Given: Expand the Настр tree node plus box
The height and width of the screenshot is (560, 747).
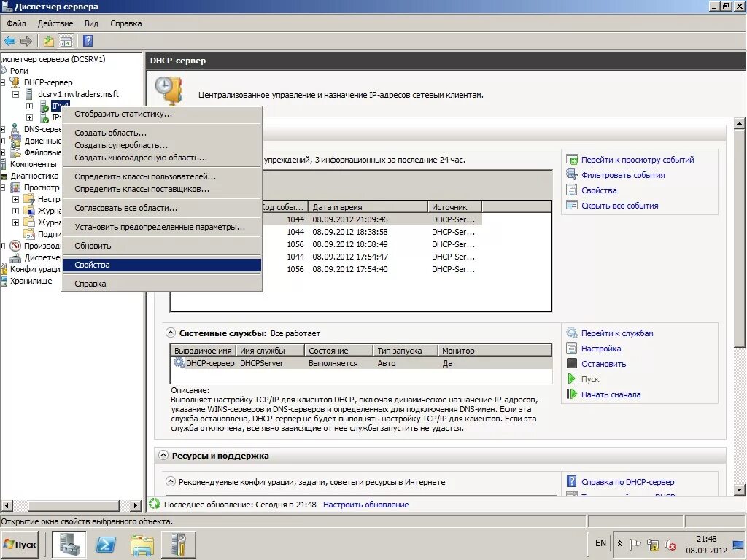Looking at the screenshot, I should [16, 199].
